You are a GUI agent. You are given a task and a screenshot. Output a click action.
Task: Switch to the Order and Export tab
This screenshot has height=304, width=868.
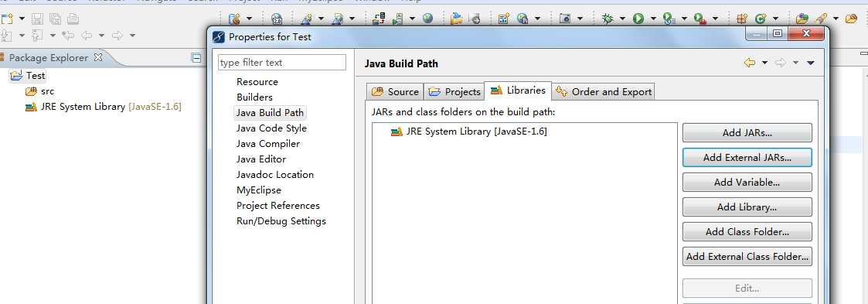[604, 91]
